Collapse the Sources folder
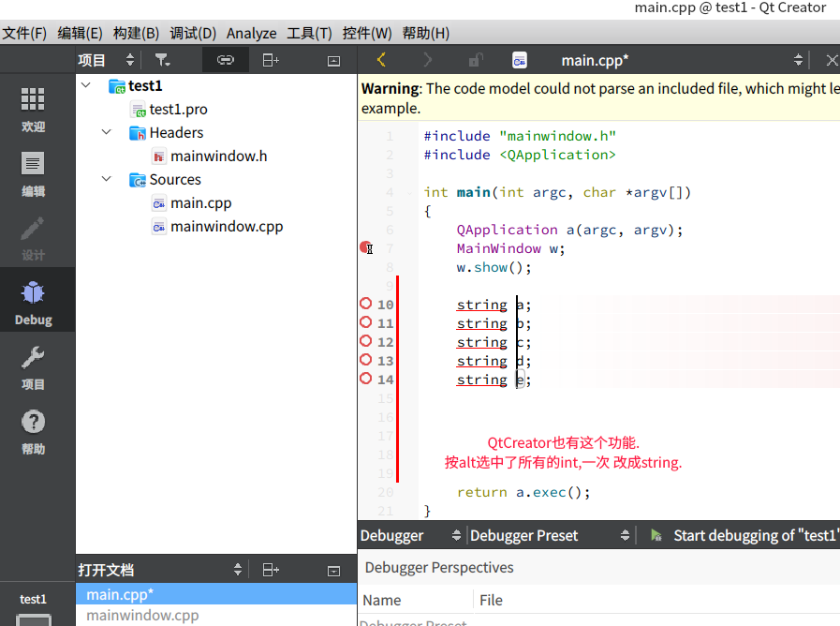The image size is (840, 626). 107,179
